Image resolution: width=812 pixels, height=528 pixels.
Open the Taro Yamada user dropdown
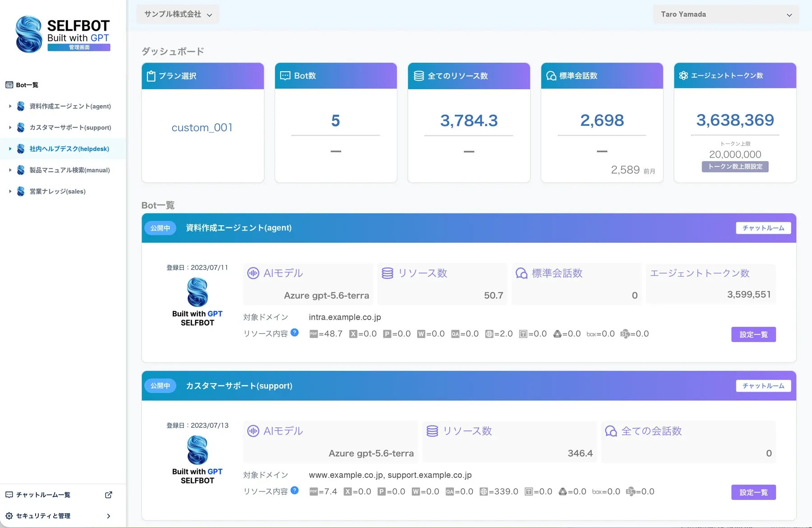(726, 14)
